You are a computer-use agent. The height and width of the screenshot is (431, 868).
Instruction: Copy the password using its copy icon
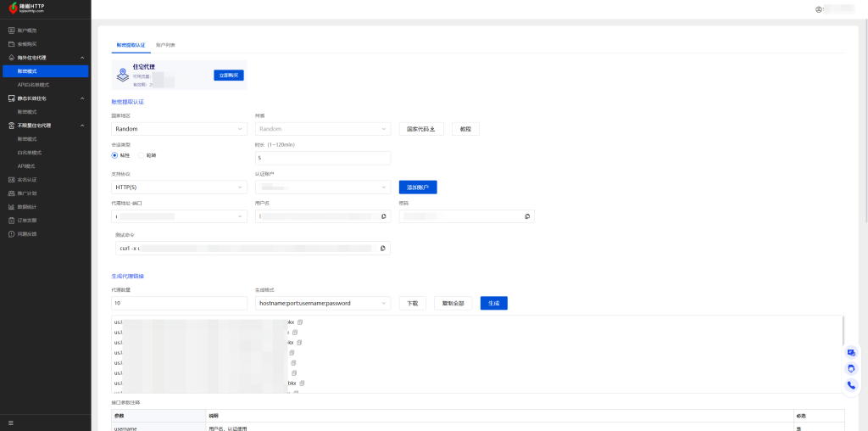coord(527,216)
